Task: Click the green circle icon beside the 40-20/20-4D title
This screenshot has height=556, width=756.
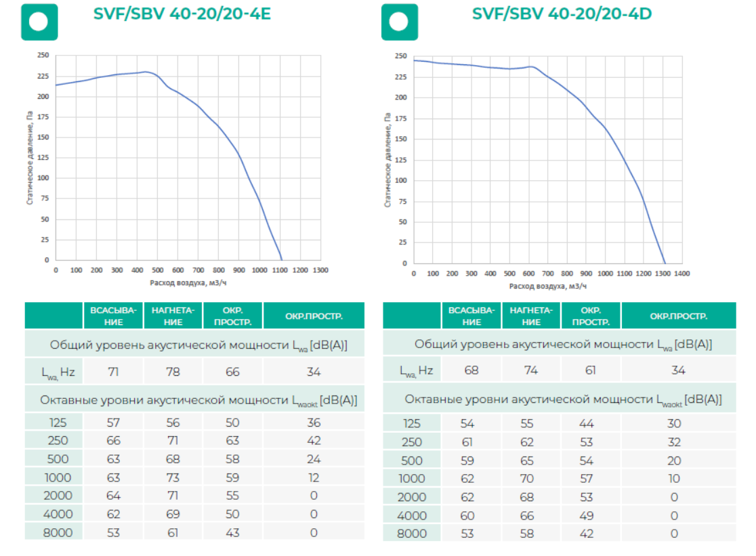Action: 399,22
